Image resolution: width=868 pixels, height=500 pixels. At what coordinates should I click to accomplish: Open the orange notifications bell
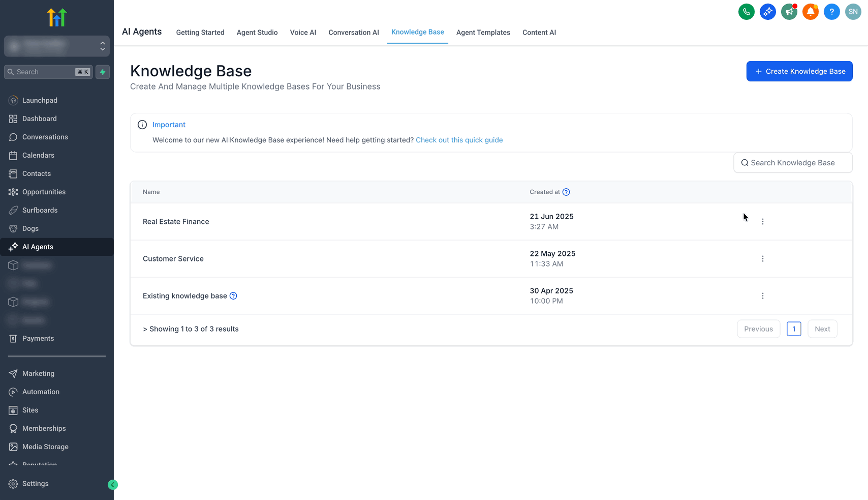810,12
